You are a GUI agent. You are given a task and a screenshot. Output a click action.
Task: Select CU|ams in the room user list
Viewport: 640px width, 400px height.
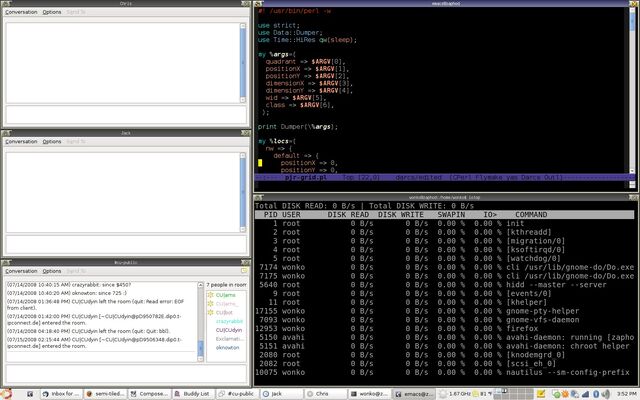pos(226,295)
